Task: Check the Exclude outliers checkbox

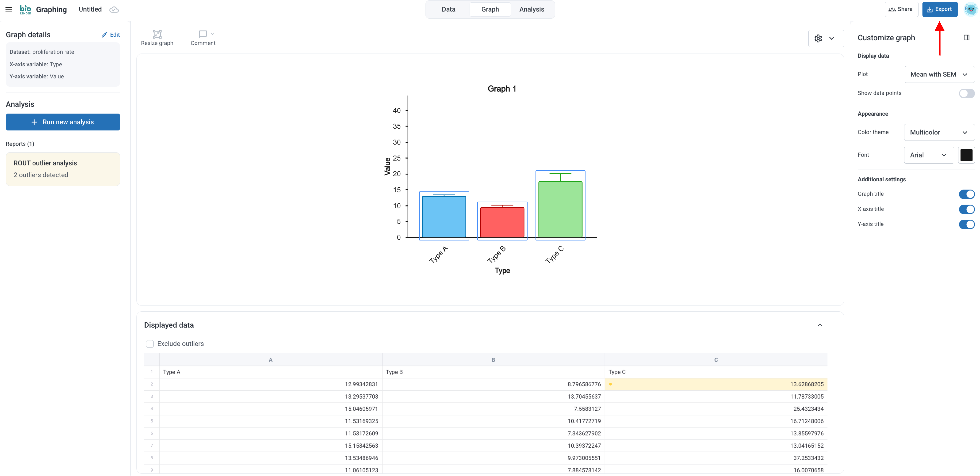Action: click(x=150, y=344)
